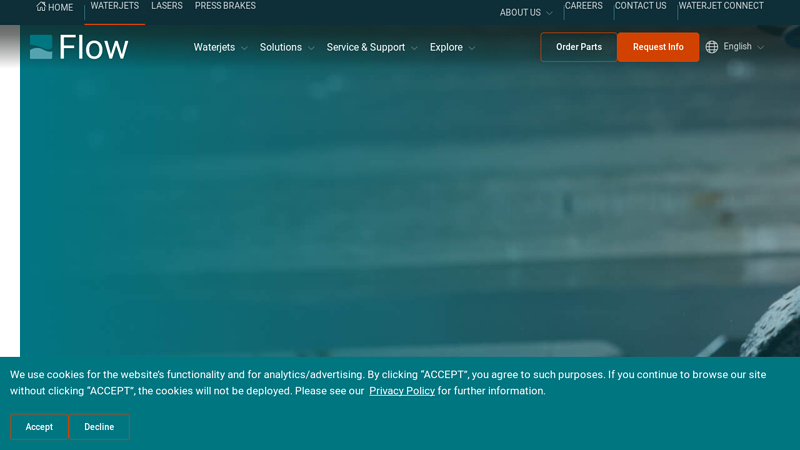The image size is (800, 450).
Task: Expand the Waterjets main menu
Action: tap(220, 47)
